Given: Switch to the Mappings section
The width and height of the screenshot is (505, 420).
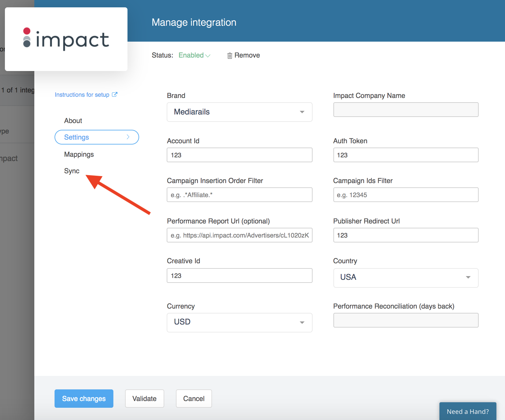Looking at the screenshot, I should [x=79, y=154].
